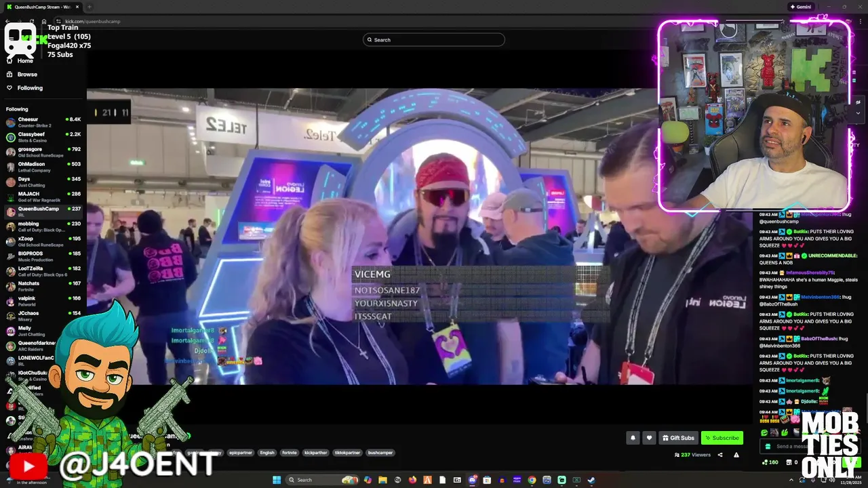Open MAJACH channel in Following list
Screen dimensions: 868x488
coord(43,197)
